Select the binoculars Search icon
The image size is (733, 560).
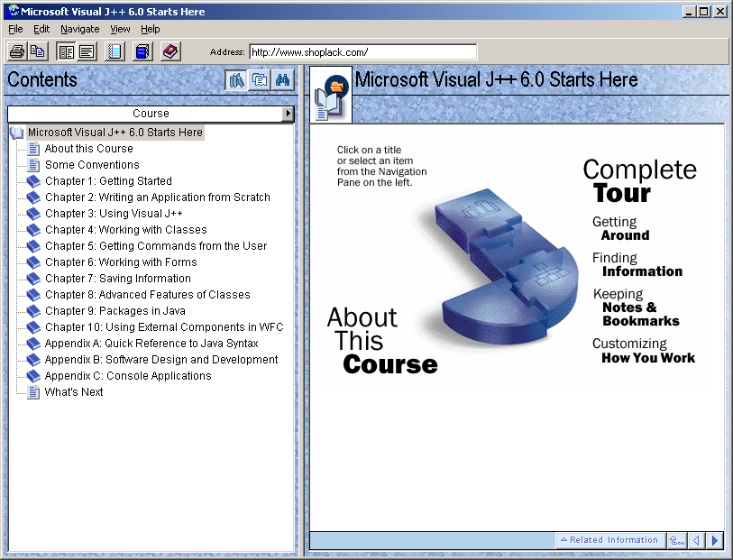tap(282, 80)
